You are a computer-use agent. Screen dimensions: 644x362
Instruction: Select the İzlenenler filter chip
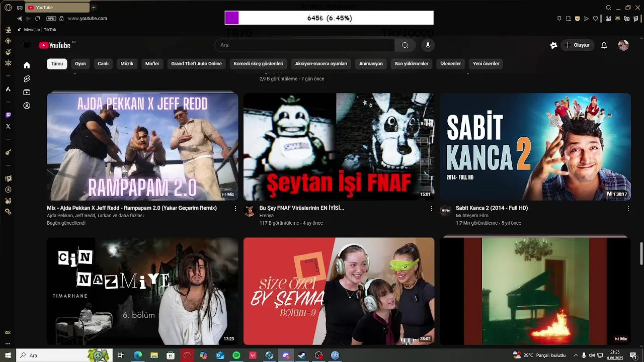coord(450,64)
